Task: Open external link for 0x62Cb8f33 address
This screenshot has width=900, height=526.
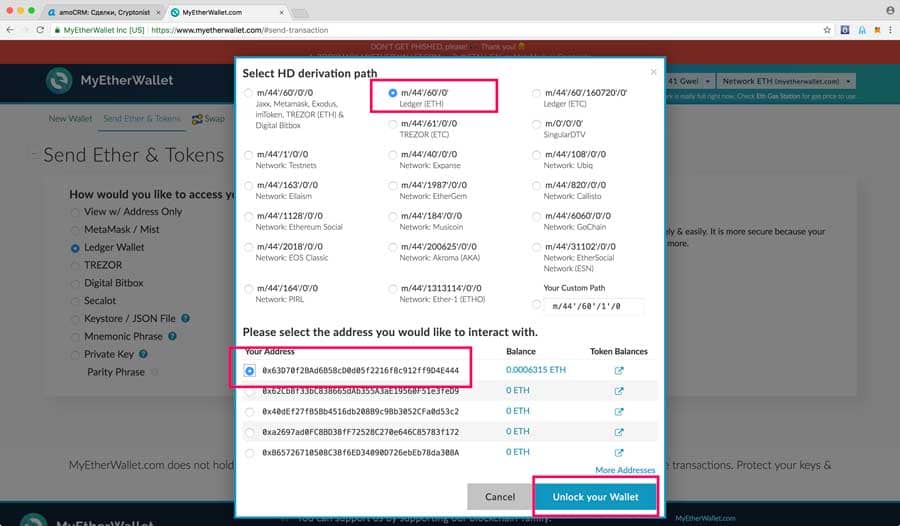Action: coord(619,391)
